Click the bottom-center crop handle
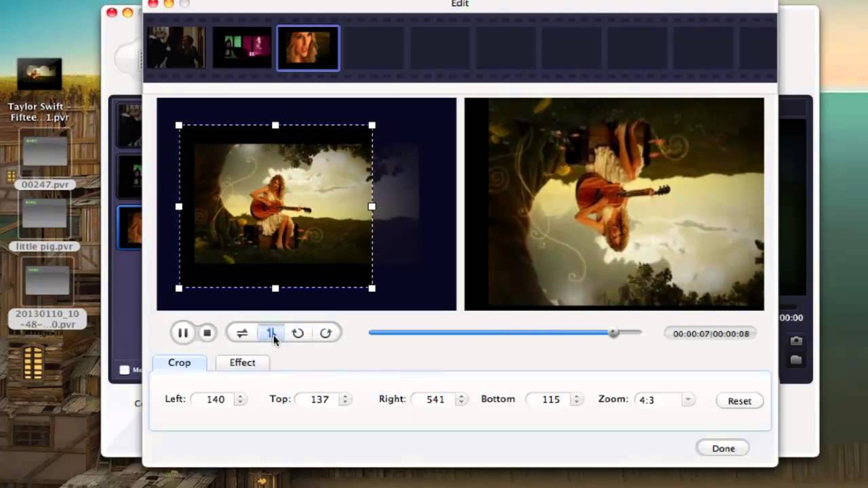This screenshot has width=868, height=488. (x=275, y=288)
